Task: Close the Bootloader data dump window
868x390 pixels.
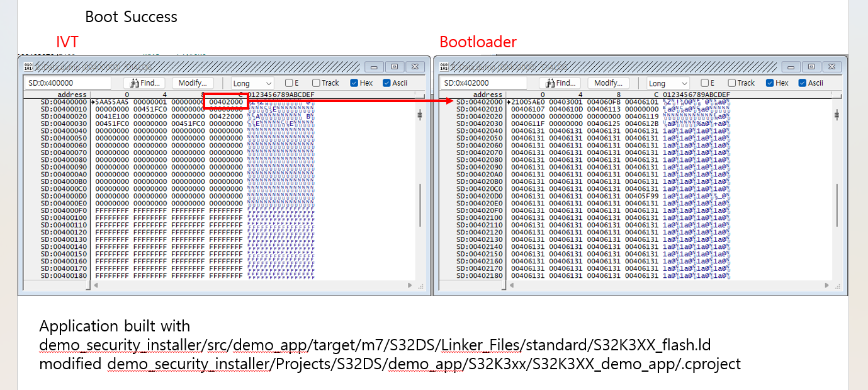Action: click(832, 67)
